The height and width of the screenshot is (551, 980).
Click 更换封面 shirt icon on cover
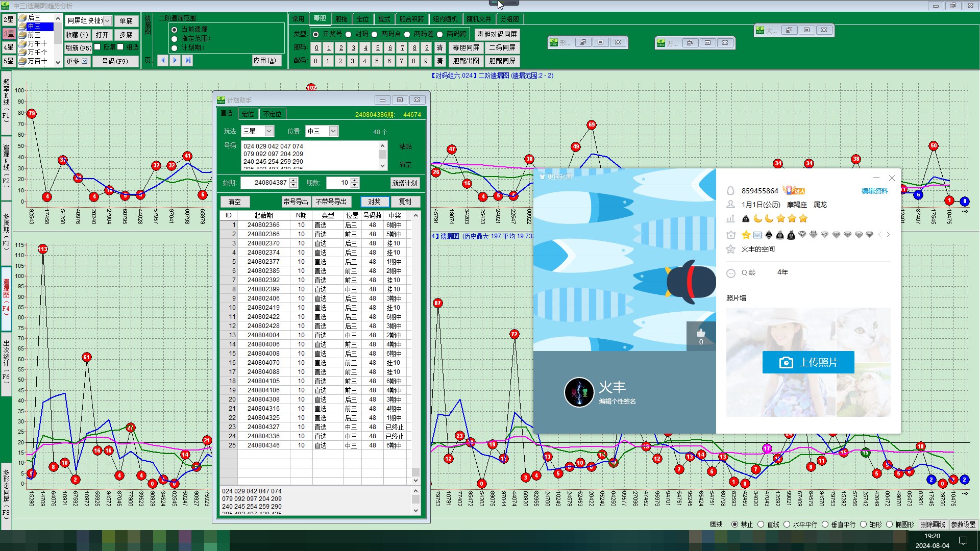coord(542,177)
